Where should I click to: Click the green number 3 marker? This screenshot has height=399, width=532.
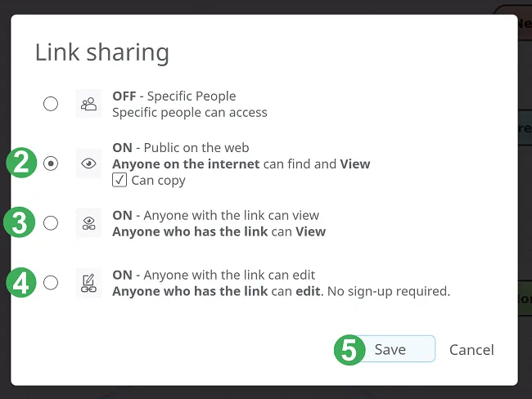20,222
